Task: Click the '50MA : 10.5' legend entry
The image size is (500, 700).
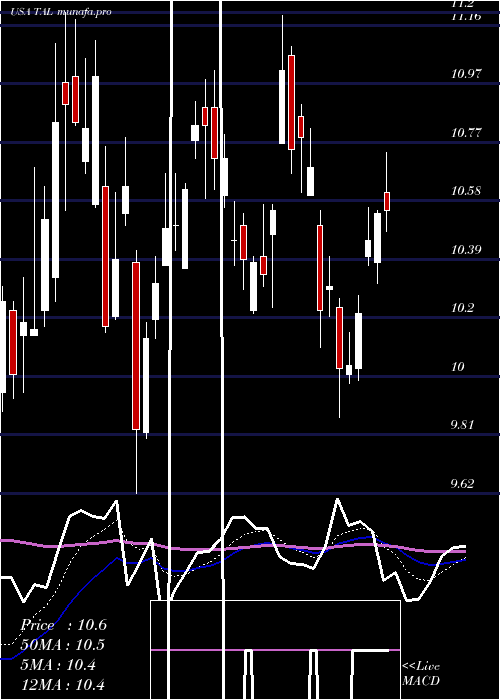Action: pos(62,645)
